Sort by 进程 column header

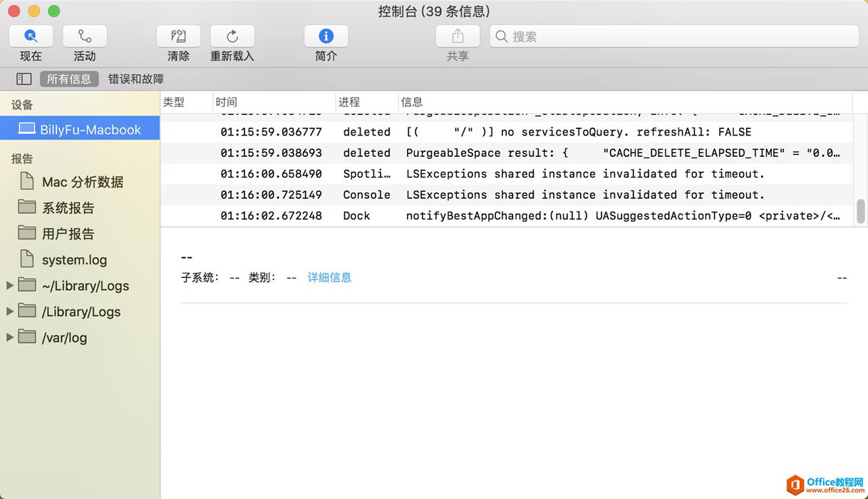[366, 102]
